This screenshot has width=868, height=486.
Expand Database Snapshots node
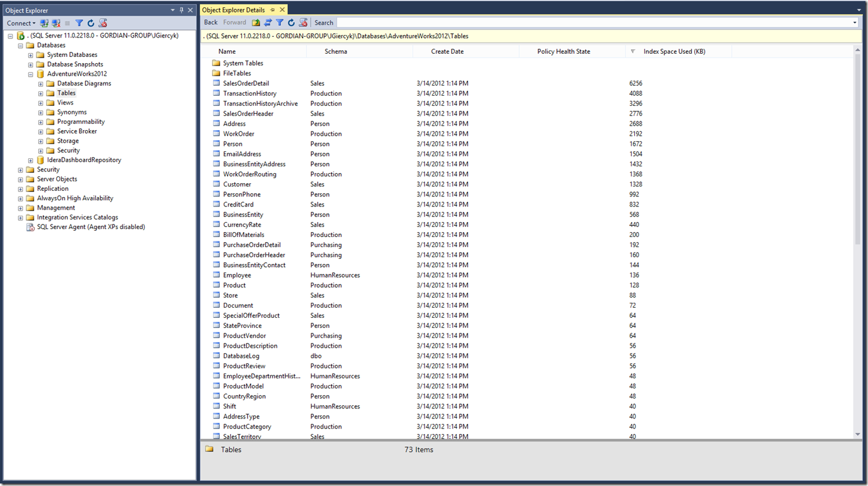[31, 64]
